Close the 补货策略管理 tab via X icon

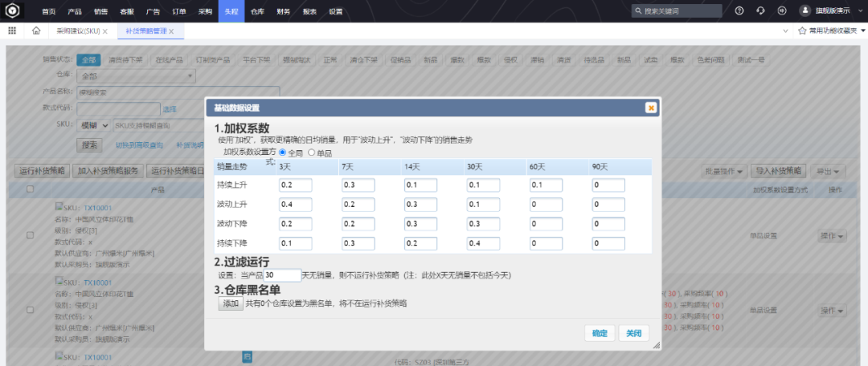(x=171, y=31)
